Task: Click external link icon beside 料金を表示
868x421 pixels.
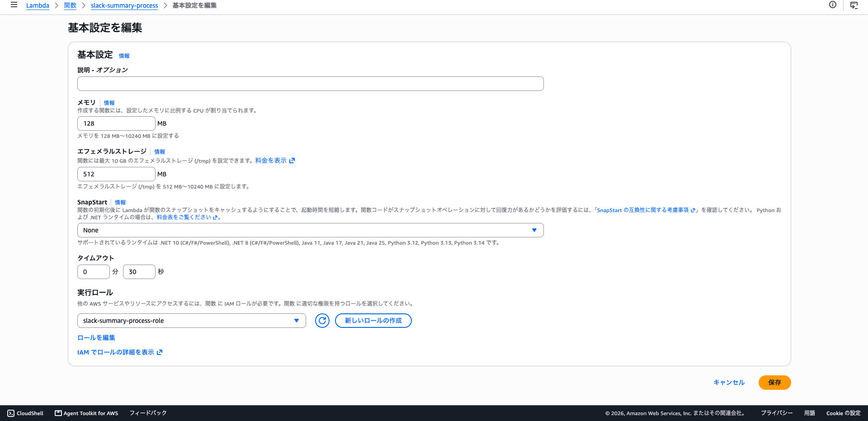Action: tap(292, 161)
